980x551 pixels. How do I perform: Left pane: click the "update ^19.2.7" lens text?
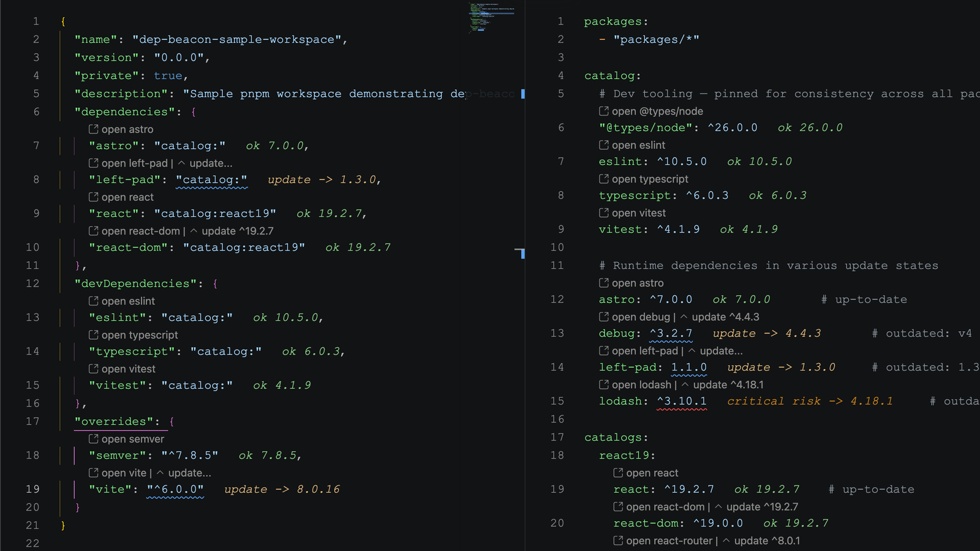(x=238, y=231)
